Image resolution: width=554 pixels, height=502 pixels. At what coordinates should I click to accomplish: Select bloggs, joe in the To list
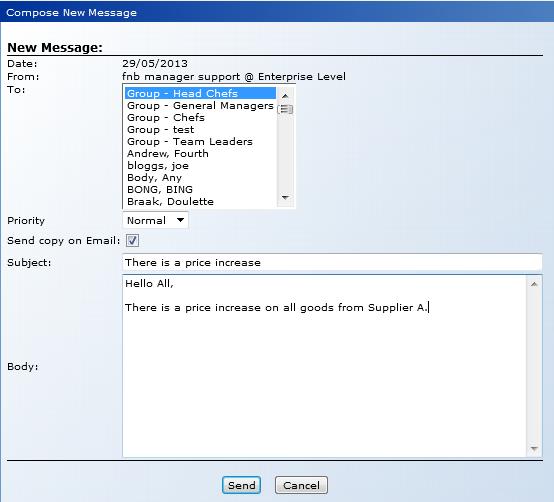click(200, 166)
